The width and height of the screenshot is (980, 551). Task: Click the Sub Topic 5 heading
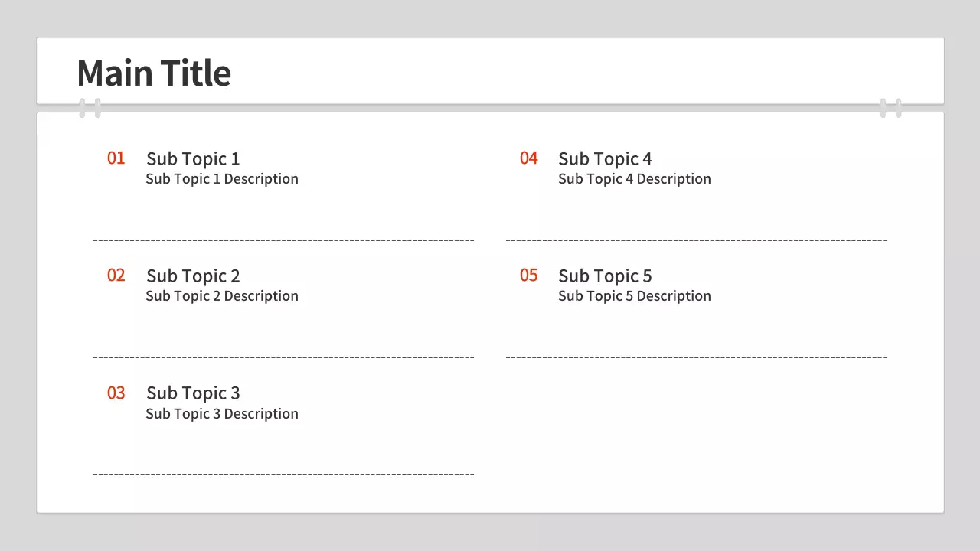click(x=605, y=276)
